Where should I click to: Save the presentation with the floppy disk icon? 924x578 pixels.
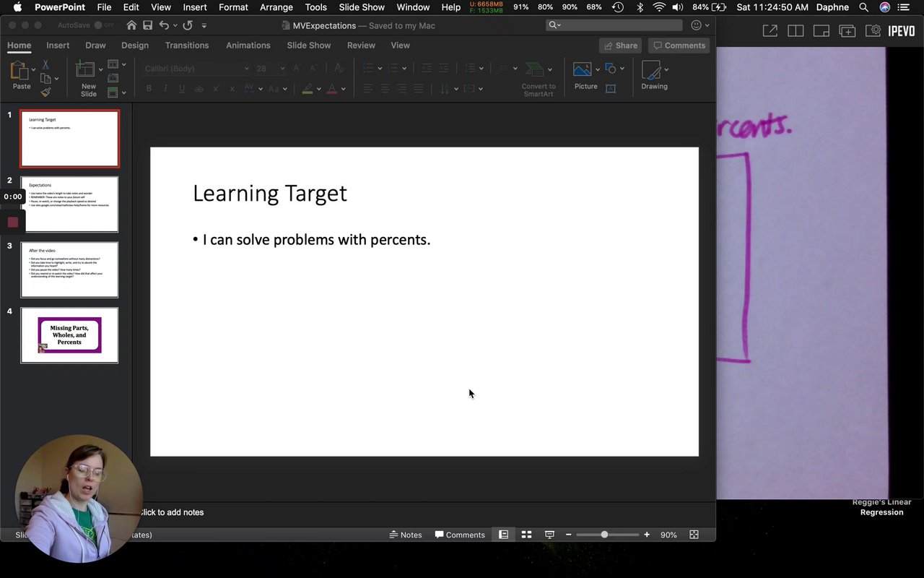147,25
